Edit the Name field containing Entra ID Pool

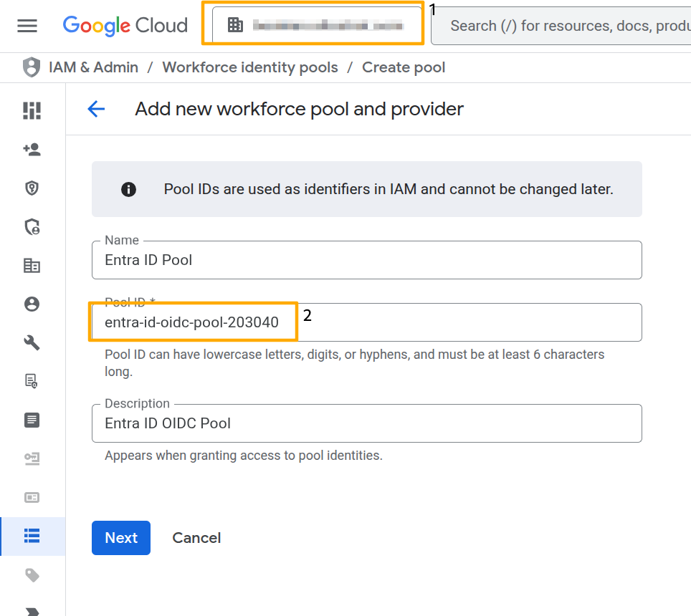[x=366, y=260]
